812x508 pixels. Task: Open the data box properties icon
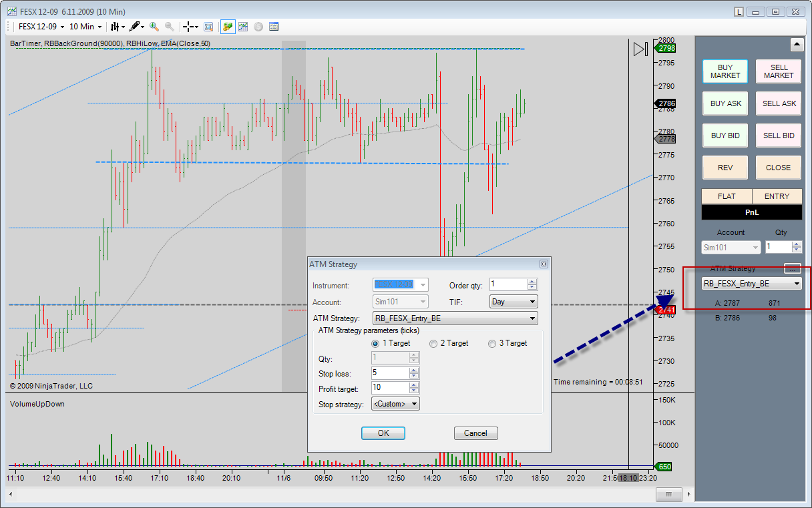(273, 27)
